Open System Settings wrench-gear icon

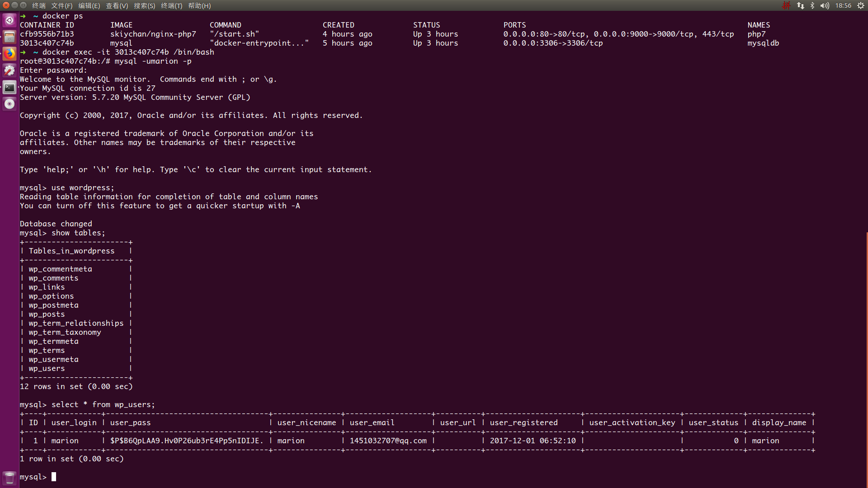point(9,70)
